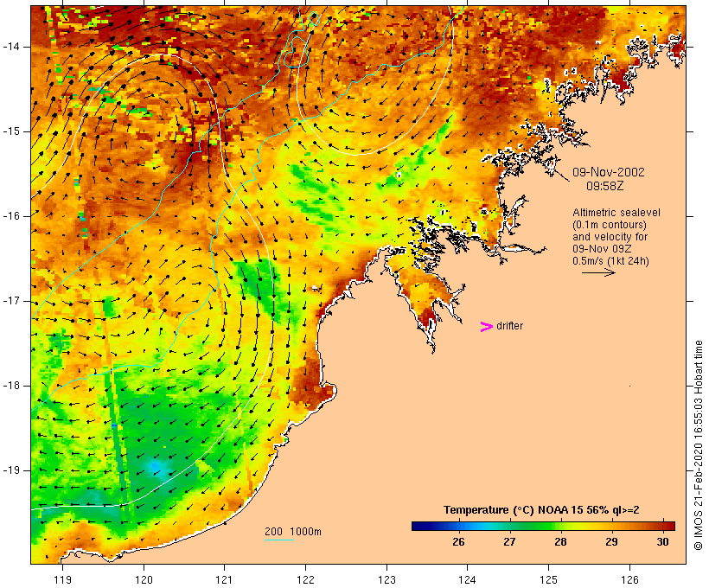This screenshot has height=588, width=709.
Task: Click the '09-Nov 09Z' legend text
Action: pyautogui.click(x=602, y=249)
